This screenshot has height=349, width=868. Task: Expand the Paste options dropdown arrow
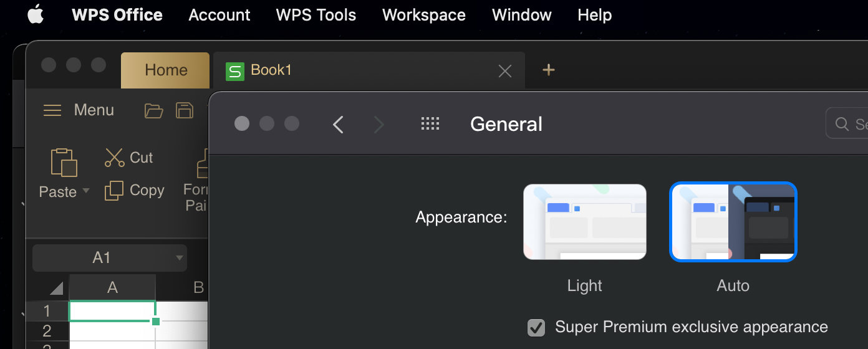86,191
